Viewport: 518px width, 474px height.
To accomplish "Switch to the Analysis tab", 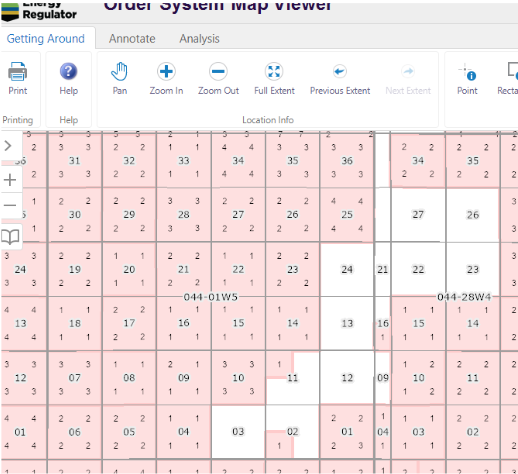I will [199, 39].
